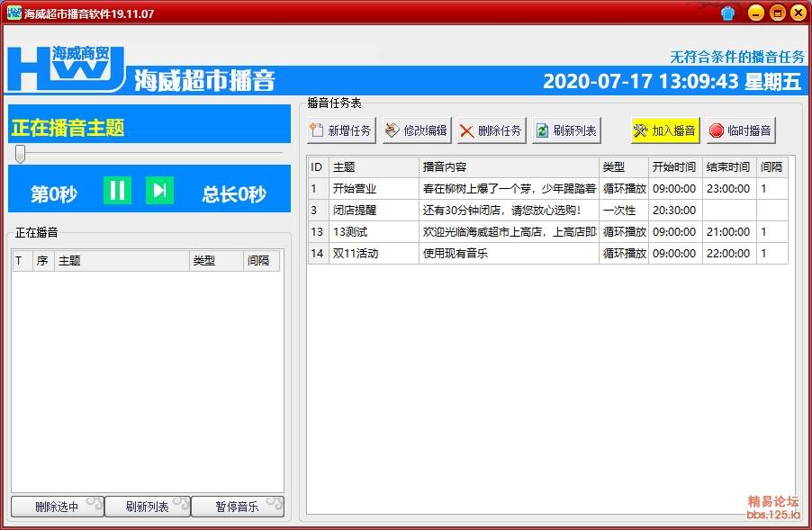Select the 闭店提醒 task row
Viewport: 812px width, 530px height.
(x=548, y=211)
